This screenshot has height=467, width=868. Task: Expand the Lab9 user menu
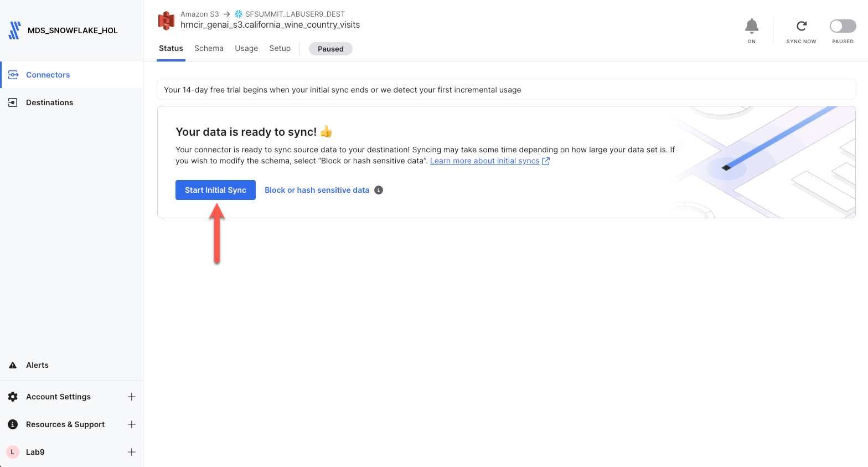click(x=132, y=452)
